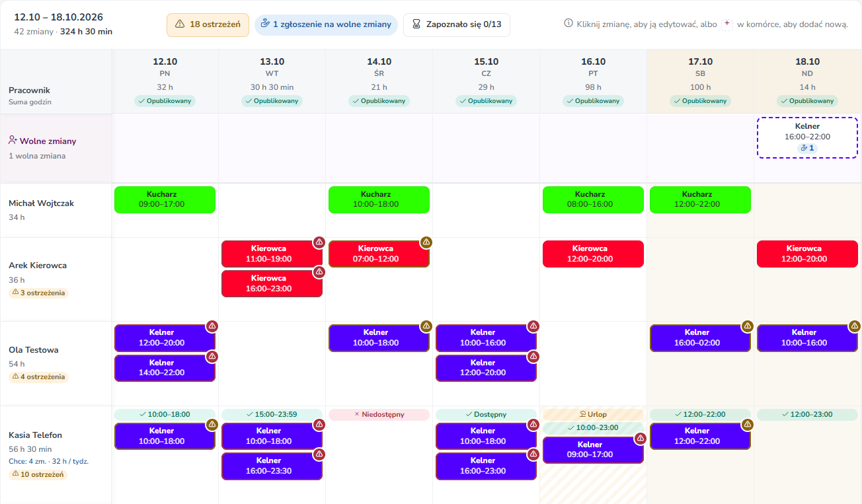Click the warning icon on Kasia's Kelner 16:00–23:30 shift

319,454
